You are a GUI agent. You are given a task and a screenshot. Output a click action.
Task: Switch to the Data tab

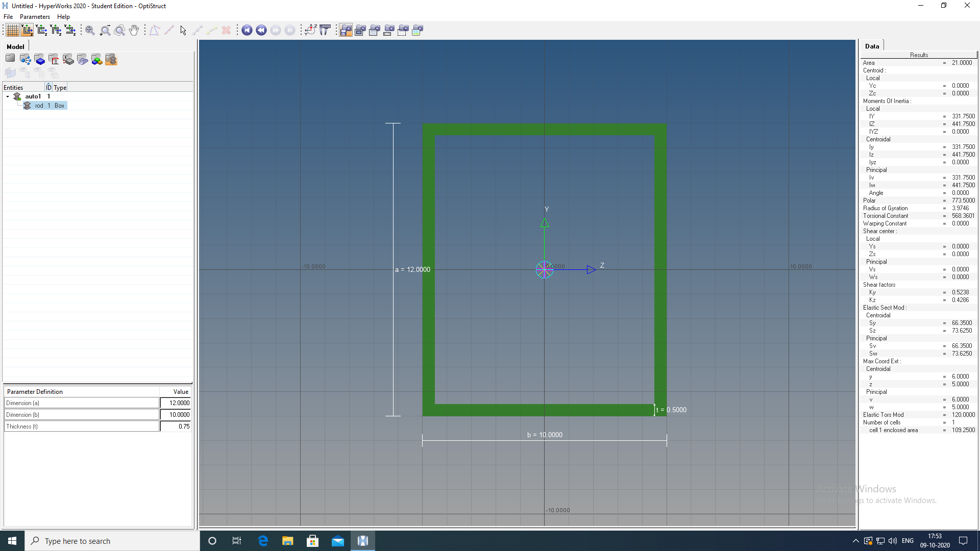pyautogui.click(x=872, y=46)
